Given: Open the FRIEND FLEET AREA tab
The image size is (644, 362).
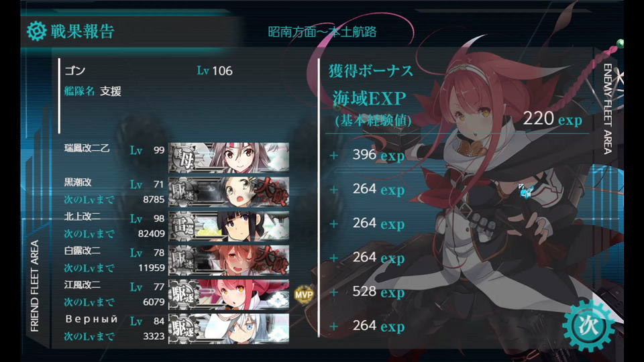Looking at the screenshot, I should point(34,286).
